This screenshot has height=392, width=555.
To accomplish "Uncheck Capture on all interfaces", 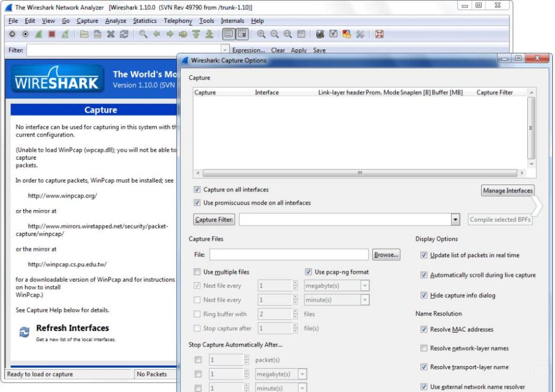I will point(197,190).
